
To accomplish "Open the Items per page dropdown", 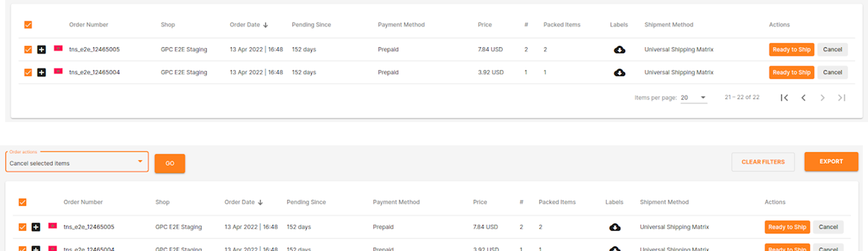I will click(x=693, y=97).
